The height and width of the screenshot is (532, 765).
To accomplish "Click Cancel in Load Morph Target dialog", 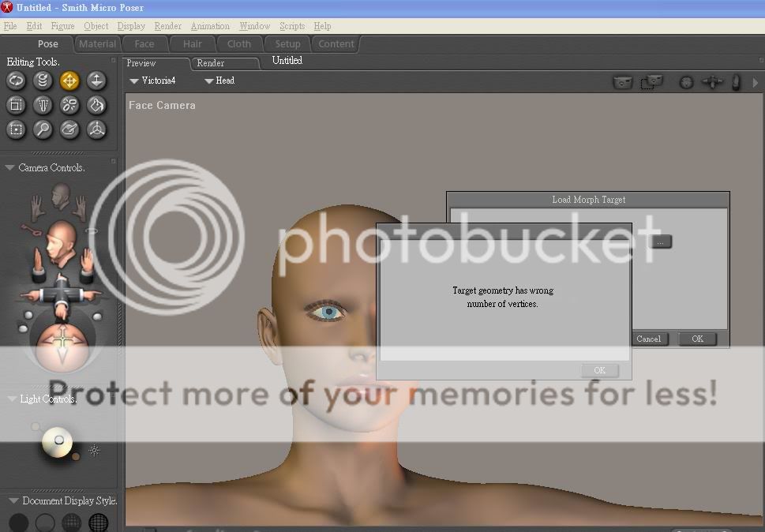I will click(648, 339).
